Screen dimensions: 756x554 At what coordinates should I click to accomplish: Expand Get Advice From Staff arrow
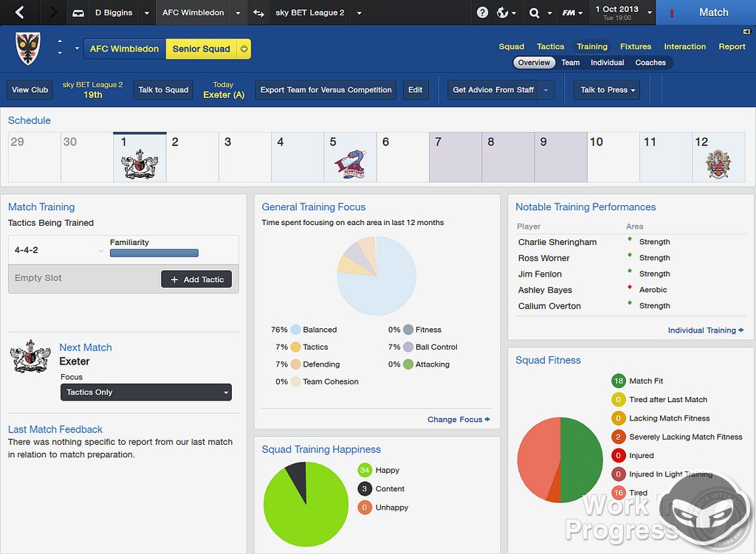pyautogui.click(x=546, y=90)
